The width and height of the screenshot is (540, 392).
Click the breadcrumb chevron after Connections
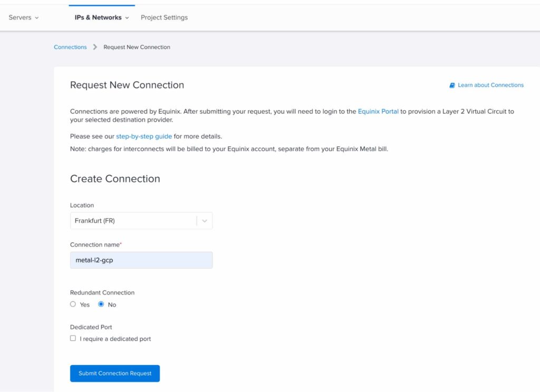(95, 47)
